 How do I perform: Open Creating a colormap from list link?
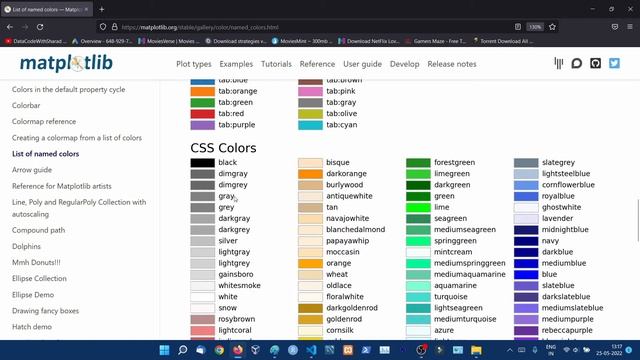pos(77,138)
